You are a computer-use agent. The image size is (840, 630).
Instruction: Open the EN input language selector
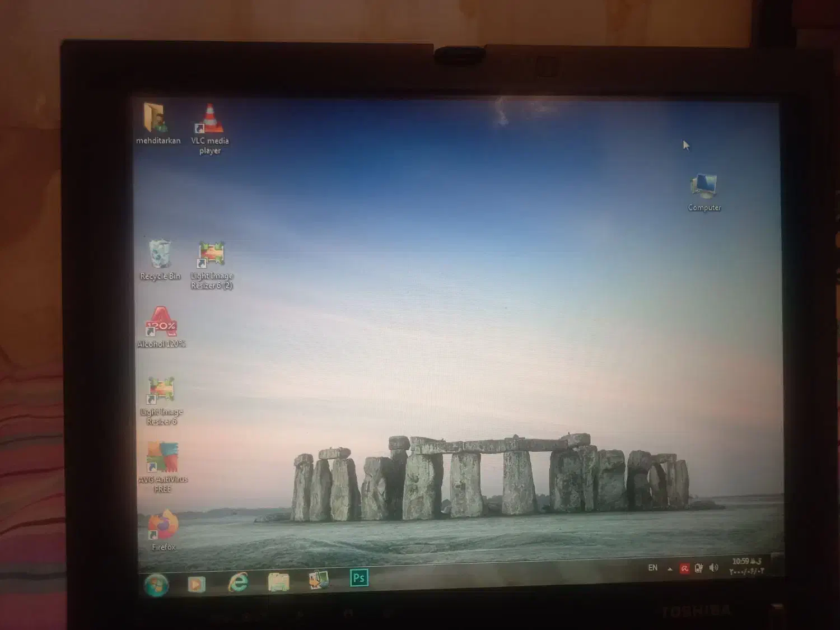pos(652,568)
